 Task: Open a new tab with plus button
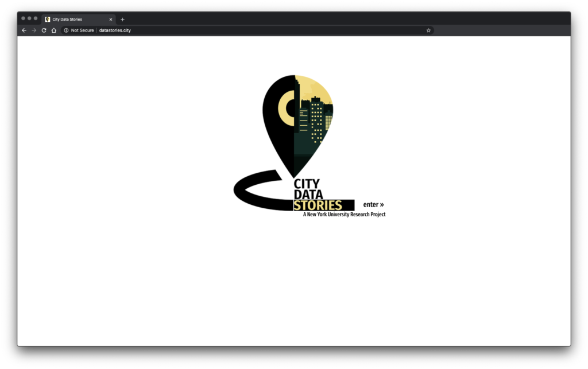tap(122, 20)
